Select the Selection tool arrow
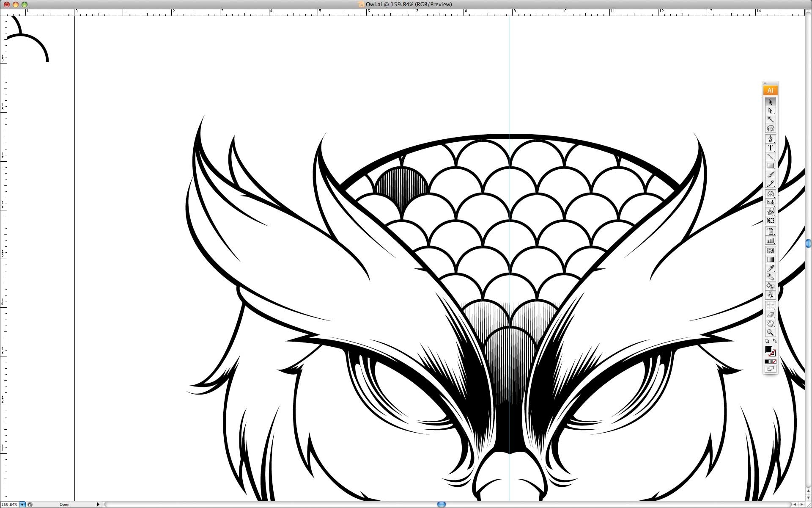 tap(771, 102)
